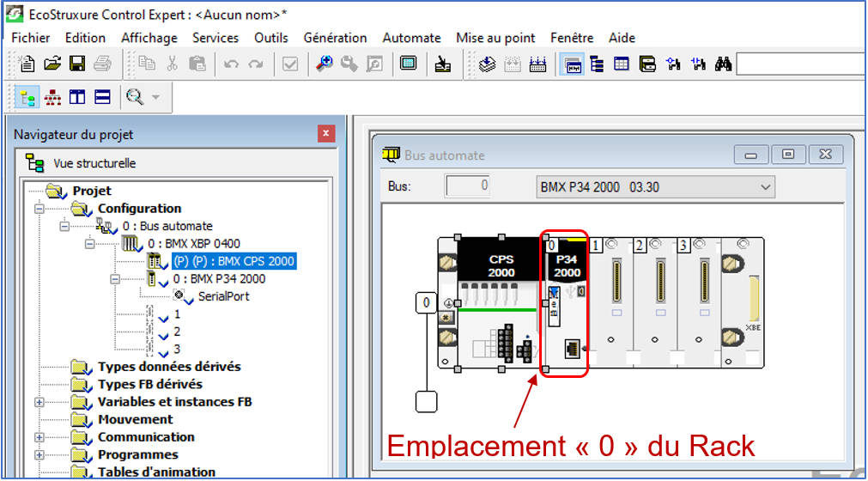Select Types données dérivés folder
Screen dimensions: 868x481
point(169,367)
